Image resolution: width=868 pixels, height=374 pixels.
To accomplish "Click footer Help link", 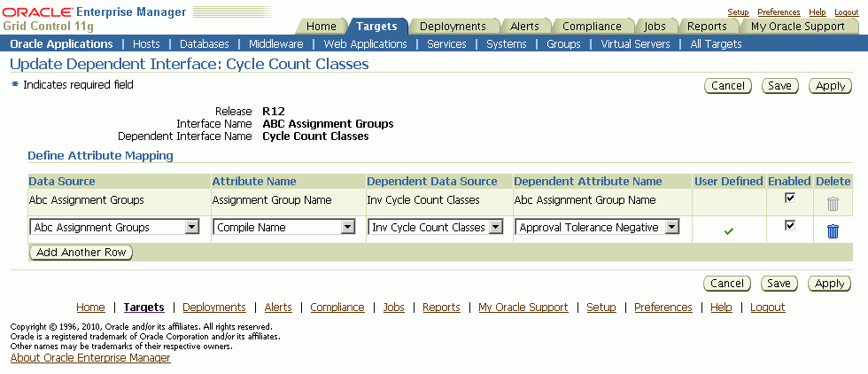I will coord(721,307).
